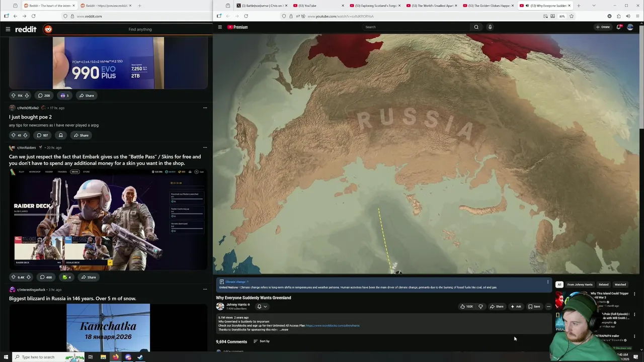Viewport: 644px width, 362px height.
Task: Open the Kamchatka blizzard post image
Action: (x=108, y=328)
